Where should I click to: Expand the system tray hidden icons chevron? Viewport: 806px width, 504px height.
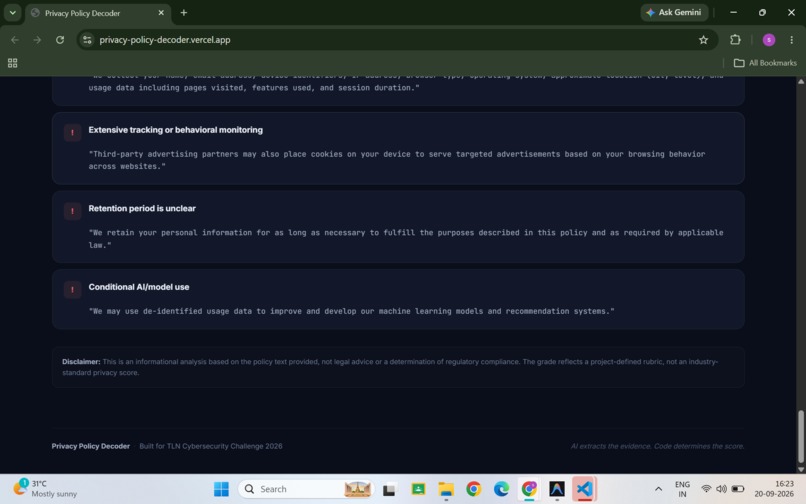coord(658,489)
